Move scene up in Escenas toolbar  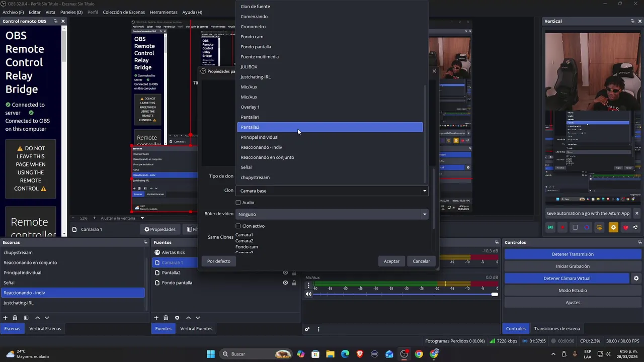(x=37, y=318)
